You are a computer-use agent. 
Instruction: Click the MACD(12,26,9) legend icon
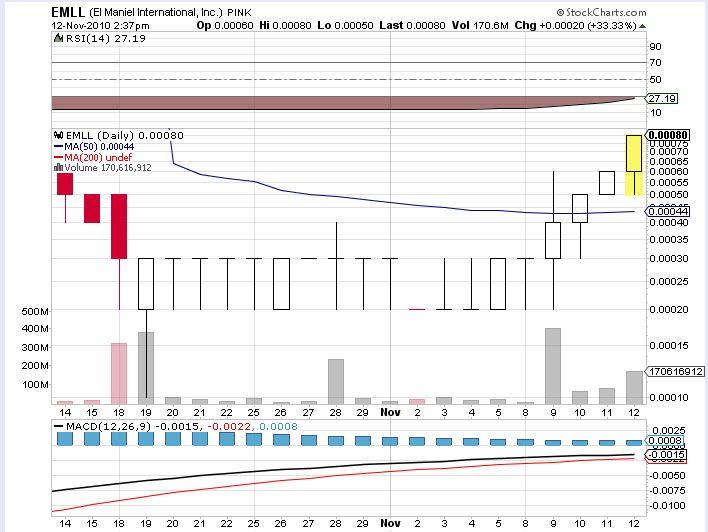tap(58, 428)
